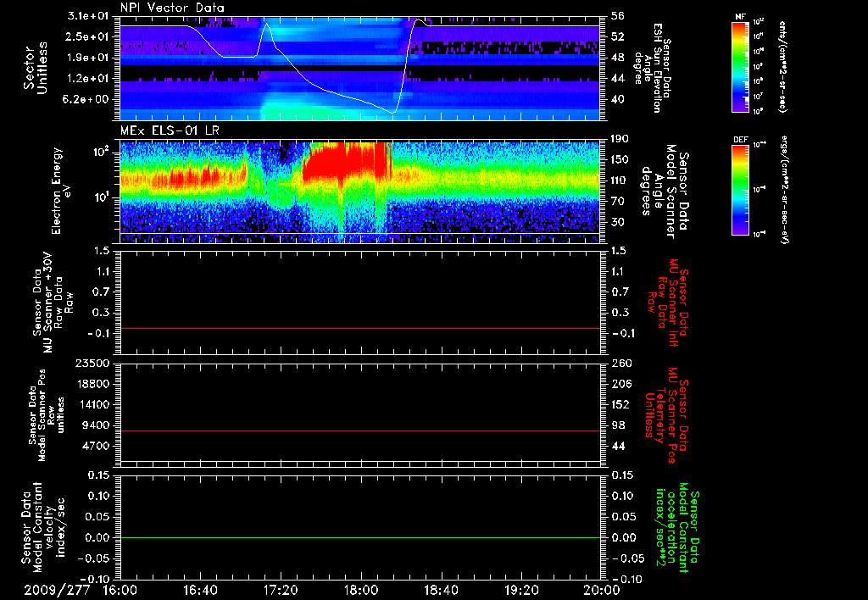Screen dimensions: 868x600
Task: Click the cnts/(cm**2-sr-sec) units label
Action: (783, 66)
